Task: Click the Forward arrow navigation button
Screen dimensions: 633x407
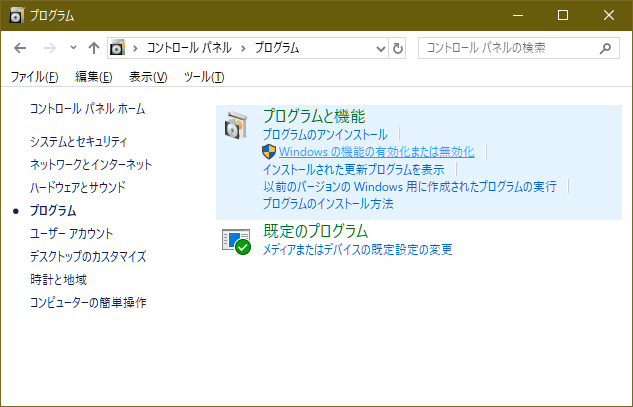Action: 50,48
